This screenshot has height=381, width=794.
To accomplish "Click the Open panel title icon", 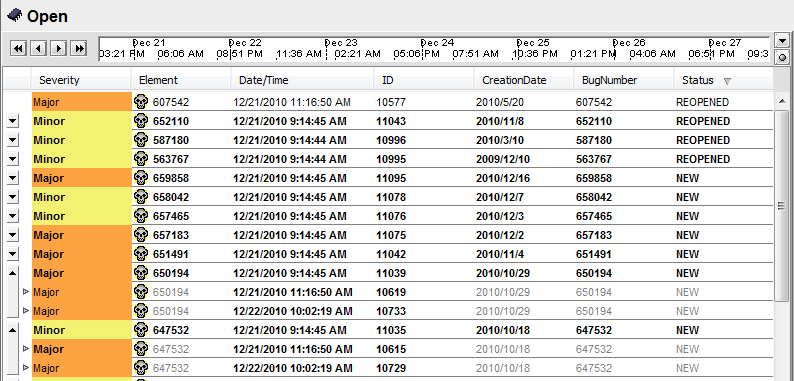I will tap(15, 15).
